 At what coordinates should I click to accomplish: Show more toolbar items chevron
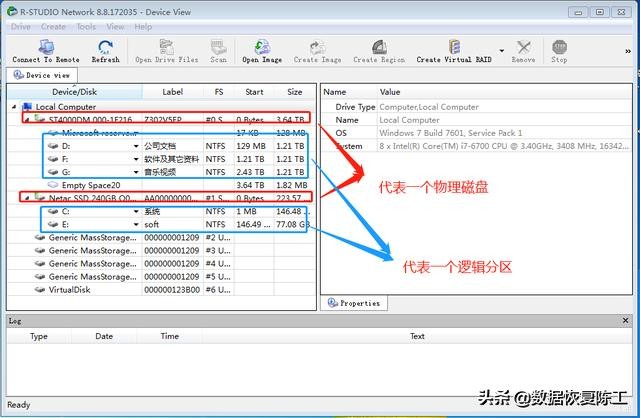point(628,51)
